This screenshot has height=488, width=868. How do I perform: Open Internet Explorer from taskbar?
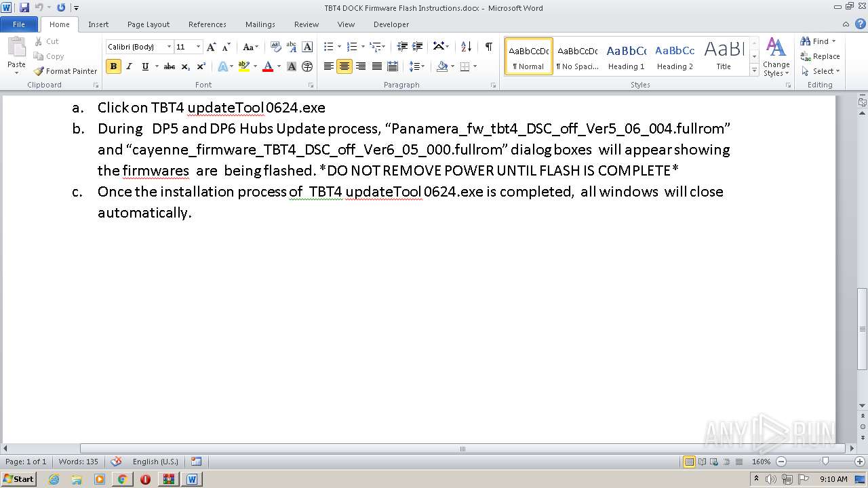click(54, 479)
